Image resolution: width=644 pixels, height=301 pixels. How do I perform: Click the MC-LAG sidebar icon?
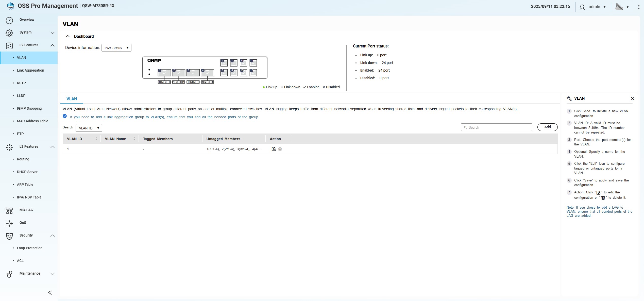pyautogui.click(x=9, y=210)
